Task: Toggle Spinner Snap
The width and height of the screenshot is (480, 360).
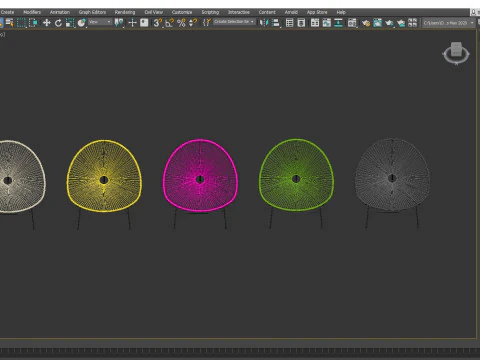Action: (x=193, y=23)
